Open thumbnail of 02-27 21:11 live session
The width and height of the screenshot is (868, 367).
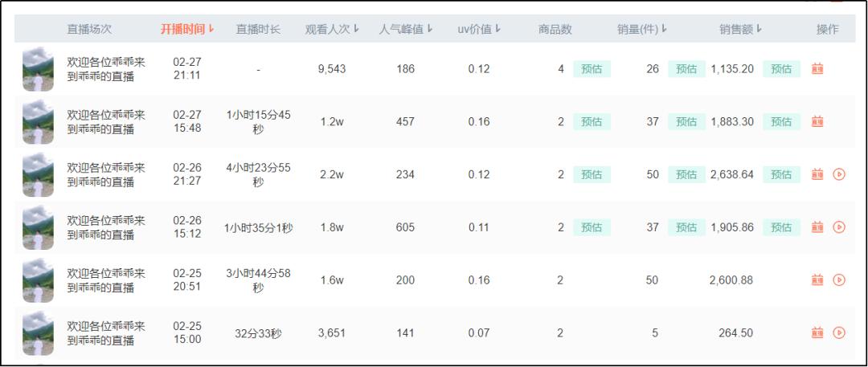pos(39,69)
